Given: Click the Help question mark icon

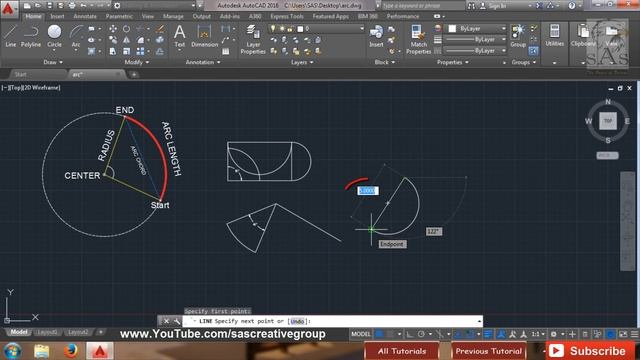Looking at the screenshot, I should pyautogui.click(x=571, y=6).
